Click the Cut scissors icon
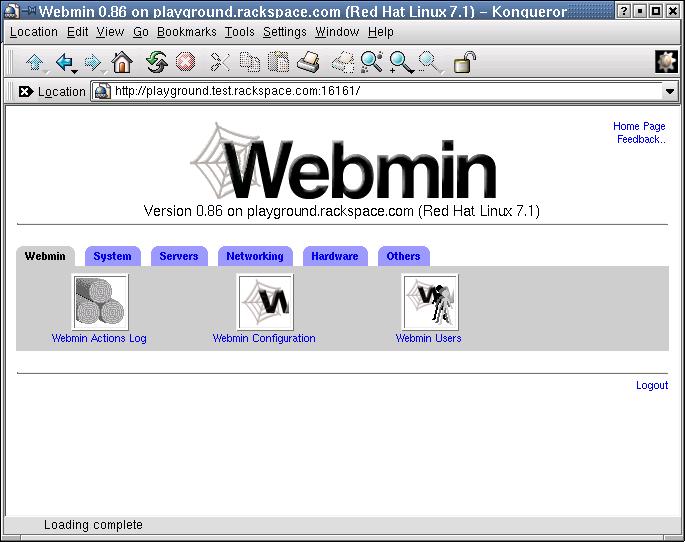 [x=220, y=62]
